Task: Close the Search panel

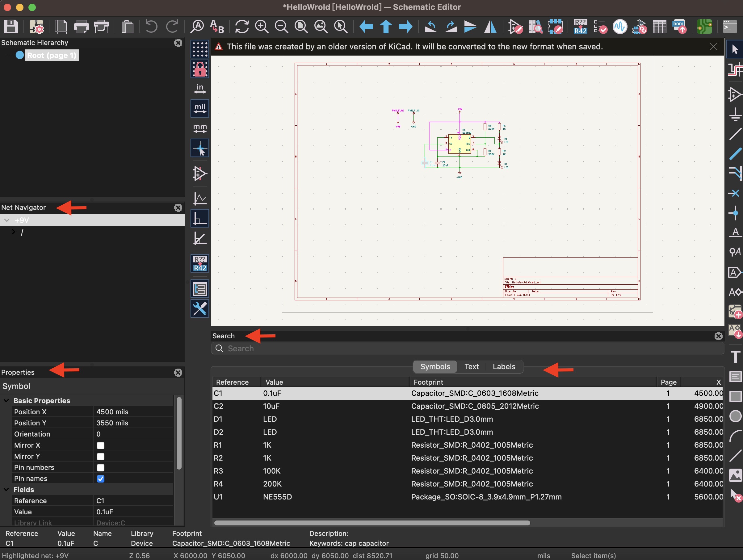Action: click(718, 336)
